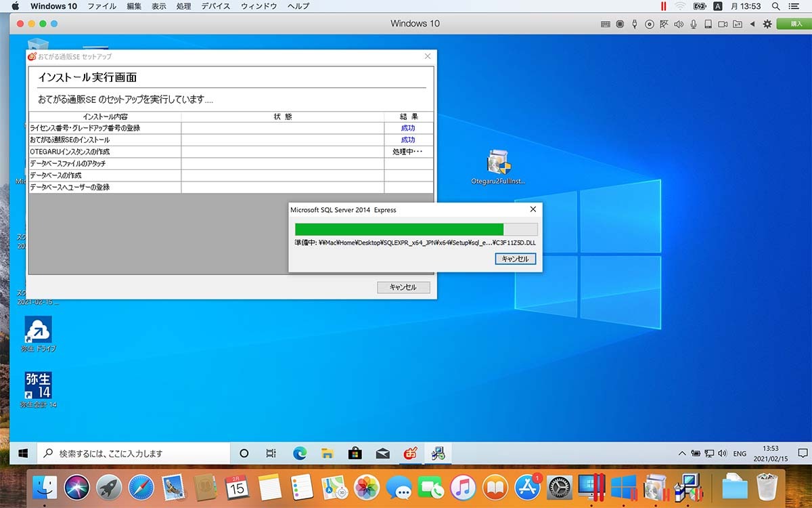Viewport: 812px width, 508px height.
Task: Click the Parallels keyboard icon in toolbar
Action: coord(606,24)
